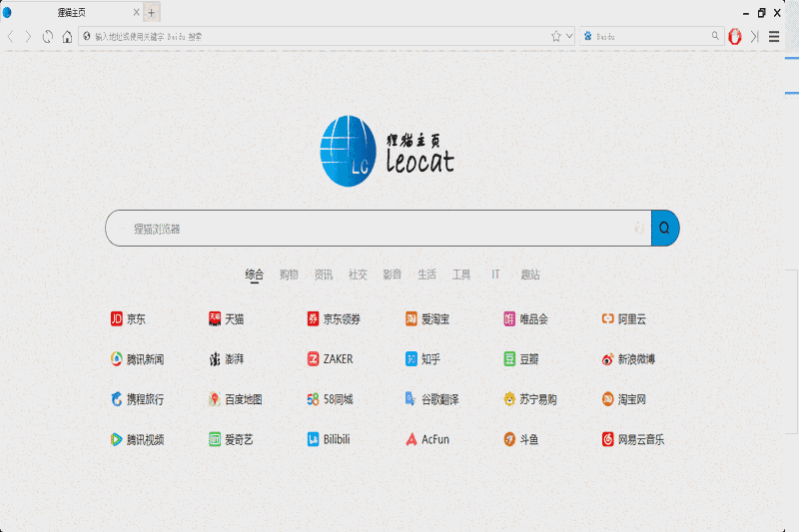This screenshot has width=799, height=532.
Task: Bookmark this page with the star icon
Action: point(556,37)
